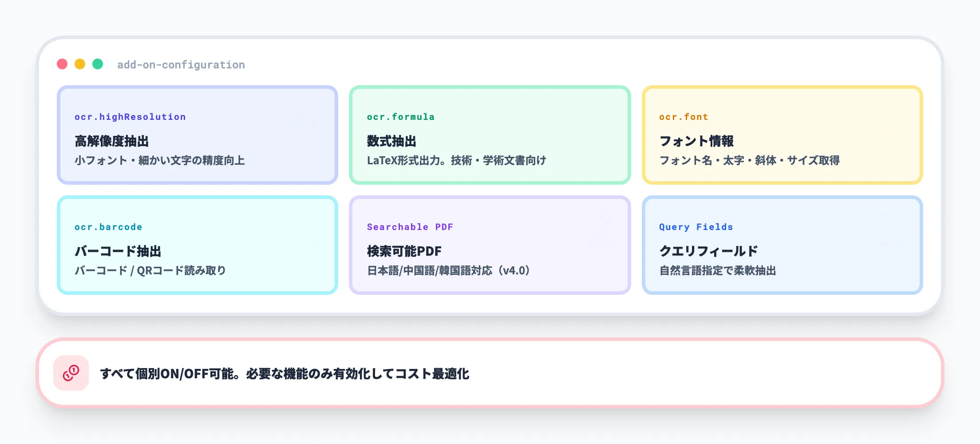Enable the バーコード抽出 add-on card

(x=197, y=245)
